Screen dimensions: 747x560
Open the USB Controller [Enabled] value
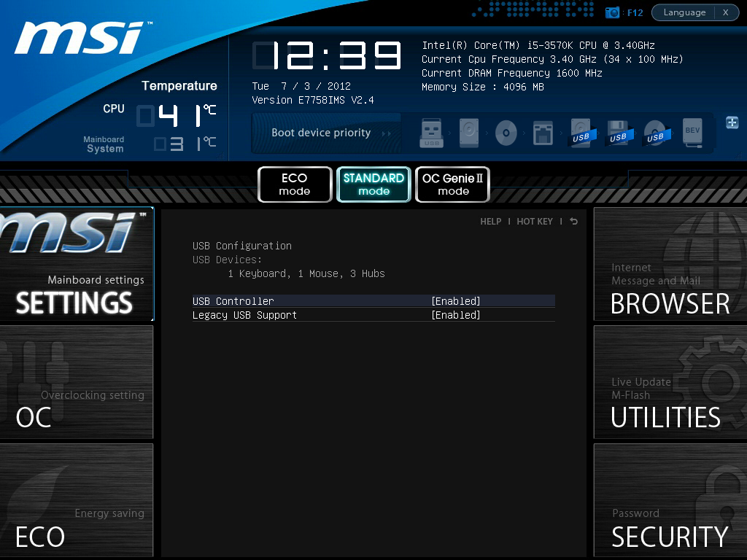click(456, 301)
